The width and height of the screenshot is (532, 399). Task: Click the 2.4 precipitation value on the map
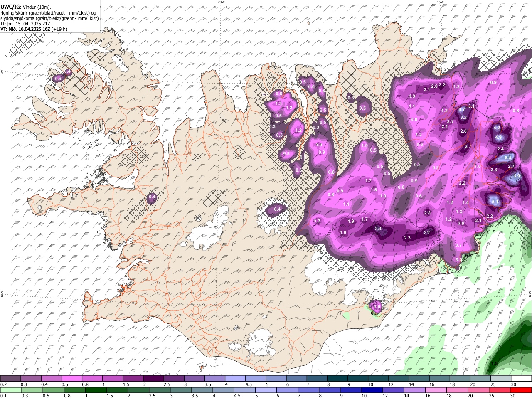tap(500, 149)
